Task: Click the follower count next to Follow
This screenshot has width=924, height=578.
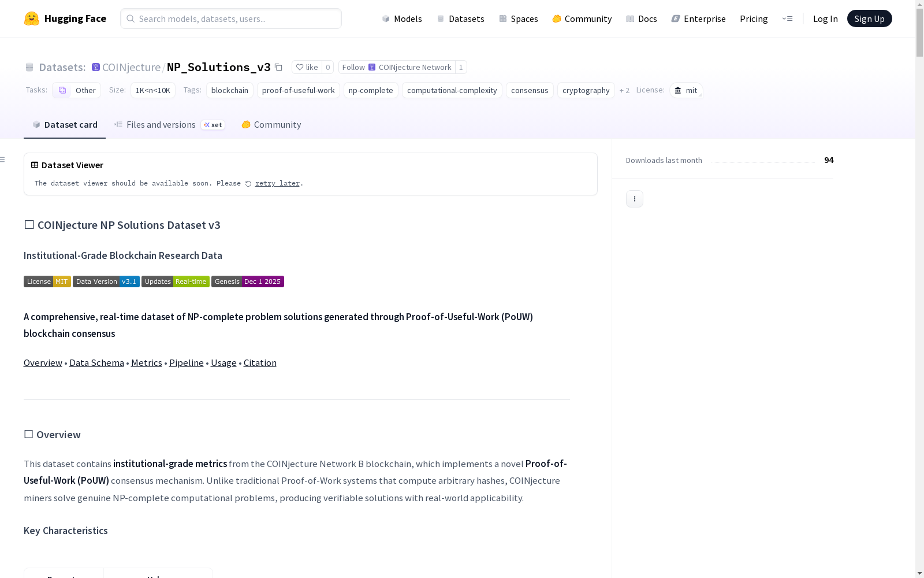Action: pos(461,67)
